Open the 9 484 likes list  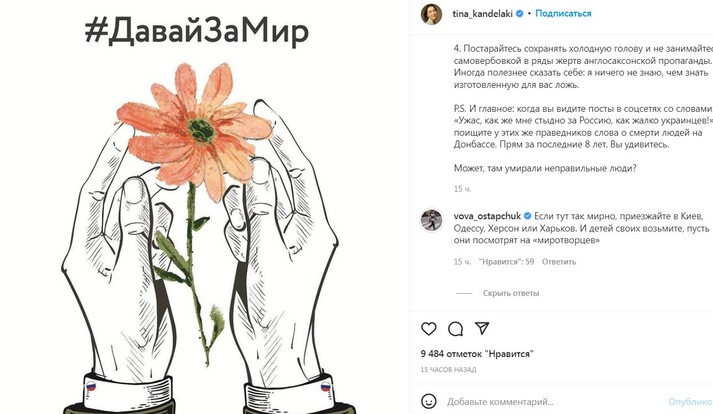pos(477,354)
